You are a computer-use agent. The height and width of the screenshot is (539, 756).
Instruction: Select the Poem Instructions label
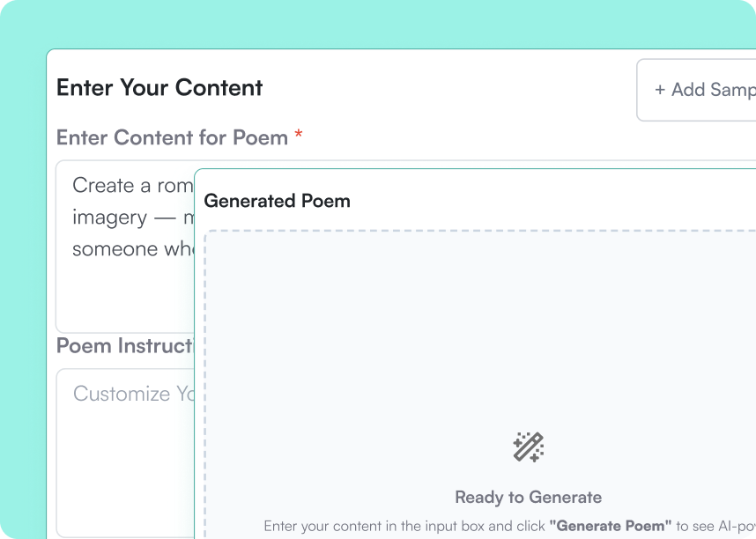point(123,345)
